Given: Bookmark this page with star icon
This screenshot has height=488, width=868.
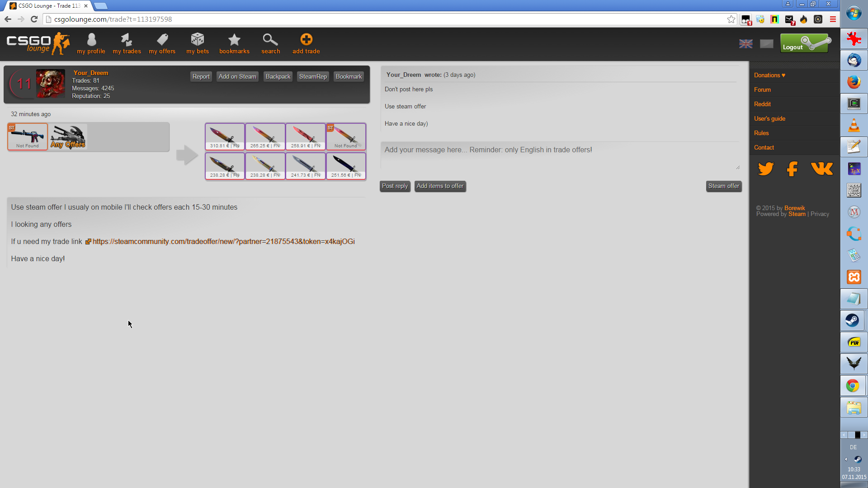Looking at the screenshot, I should [731, 19].
